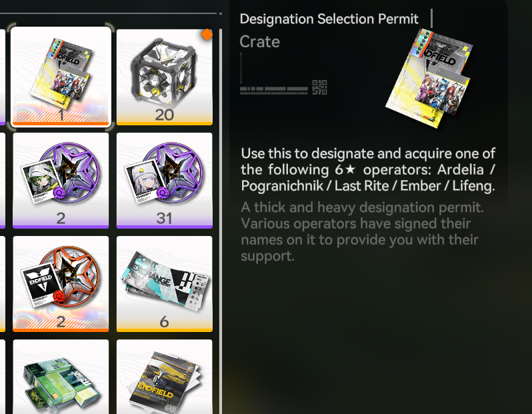Click the 6★ operators usage description text
Viewport: 532px width, 414px height.
[x=368, y=170]
